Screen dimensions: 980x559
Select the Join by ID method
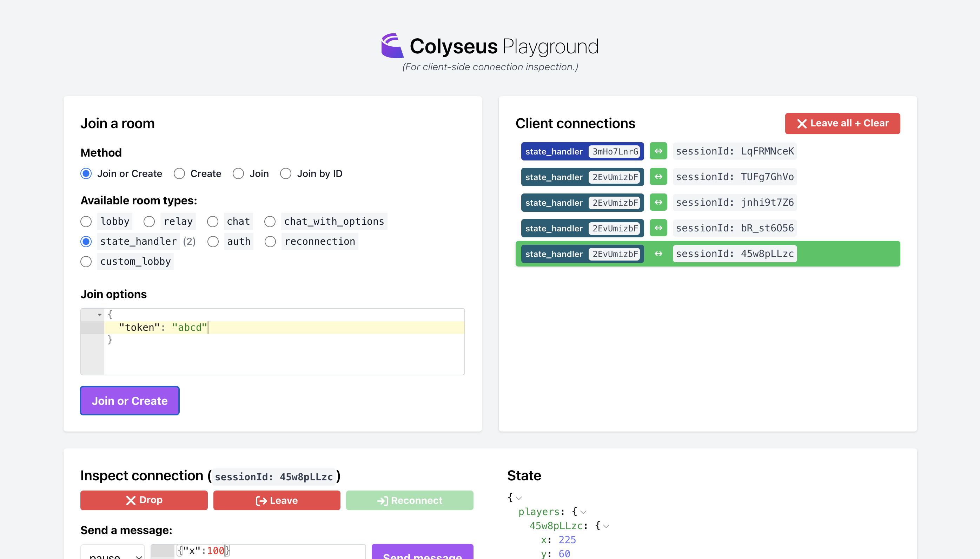[x=285, y=173]
